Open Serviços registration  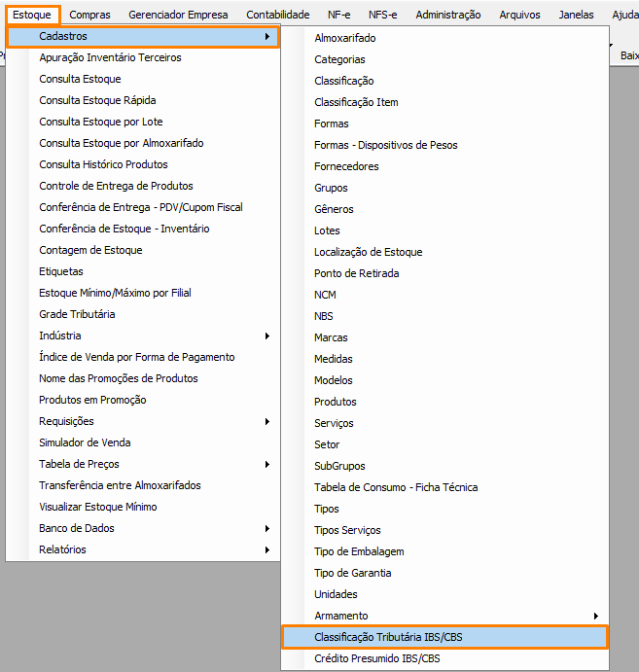tap(444, 423)
